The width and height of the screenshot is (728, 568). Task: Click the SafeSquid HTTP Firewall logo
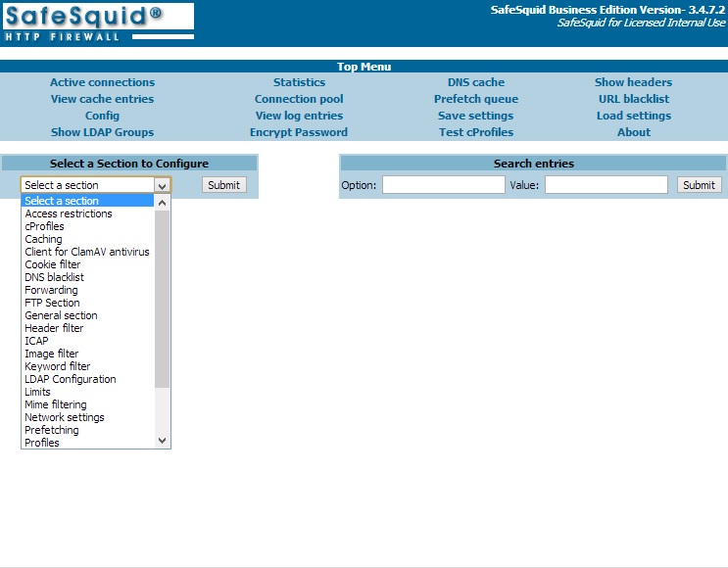(97, 23)
